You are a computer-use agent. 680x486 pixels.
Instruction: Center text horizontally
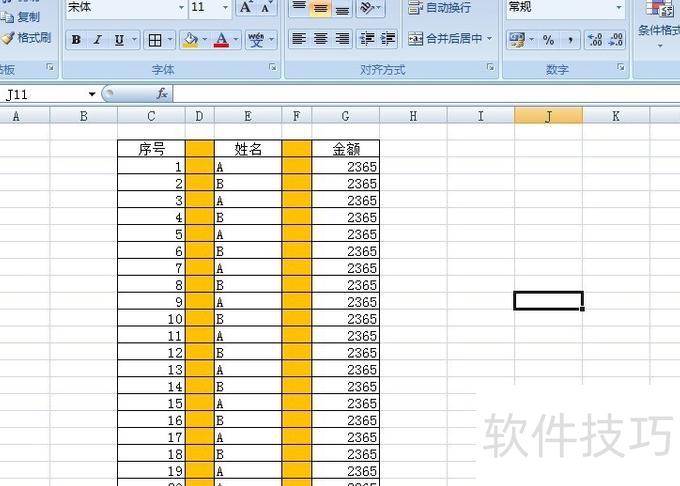pos(320,39)
